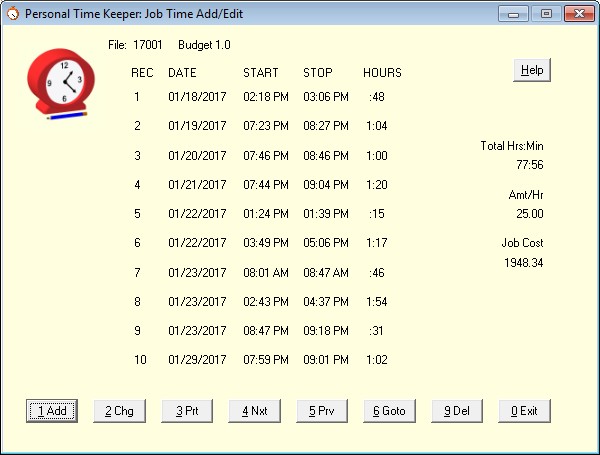The height and width of the screenshot is (455, 600).
Task: Select date 01/21/2017 in record 4
Action: pos(197,185)
